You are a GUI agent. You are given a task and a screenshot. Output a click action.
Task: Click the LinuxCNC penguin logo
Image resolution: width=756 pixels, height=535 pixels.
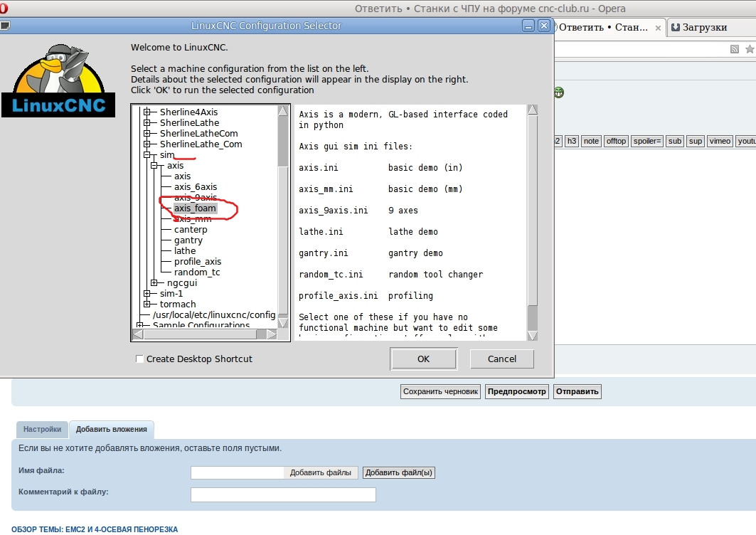click(58, 80)
